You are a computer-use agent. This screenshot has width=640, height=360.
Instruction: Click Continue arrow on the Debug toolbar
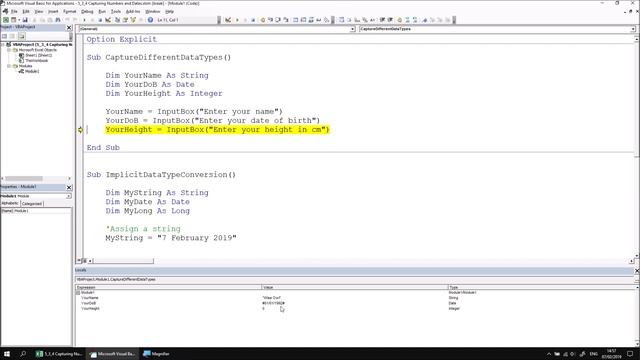tap(238, 20)
